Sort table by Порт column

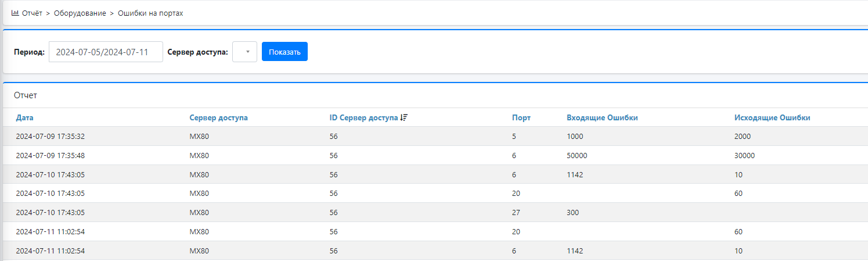click(x=521, y=117)
